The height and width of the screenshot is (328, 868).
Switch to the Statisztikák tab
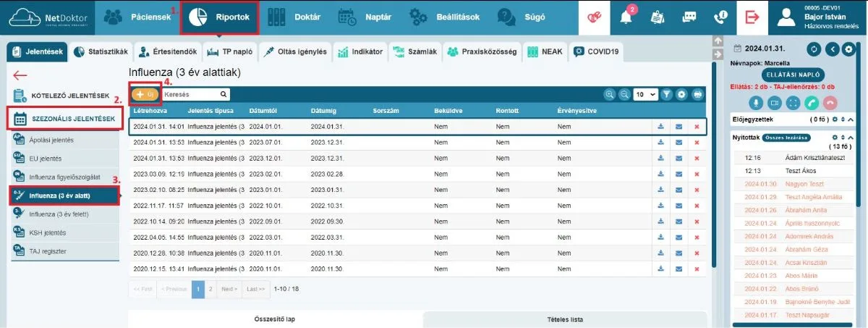pyautogui.click(x=101, y=52)
